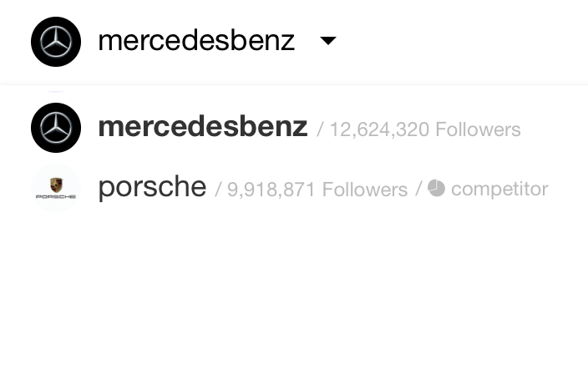Click the slash separator after porsche name
This screenshot has width=588, height=385.
pyautogui.click(x=218, y=190)
